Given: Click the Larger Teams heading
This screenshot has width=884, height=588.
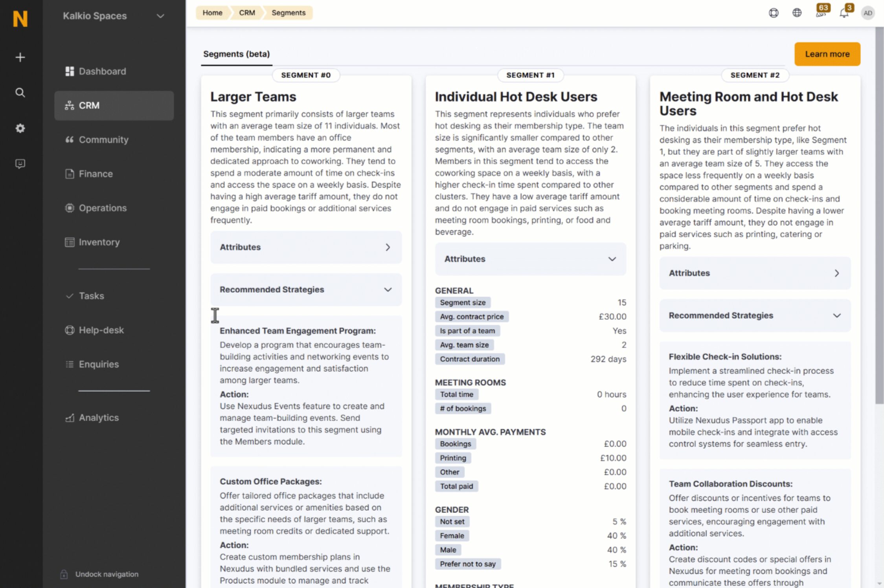Looking at the screenshot, I should pos(253,97).
